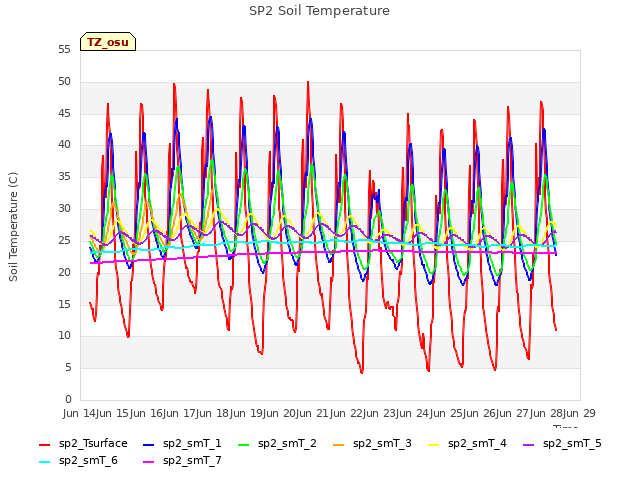Screen dimensions: 640x480
Task: Click the sp2_smT_3 legend entry
Action: tap(372, 443)
